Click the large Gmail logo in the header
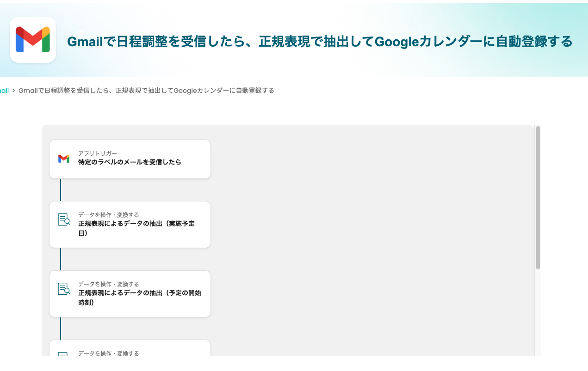 click(x=33, y=40)
